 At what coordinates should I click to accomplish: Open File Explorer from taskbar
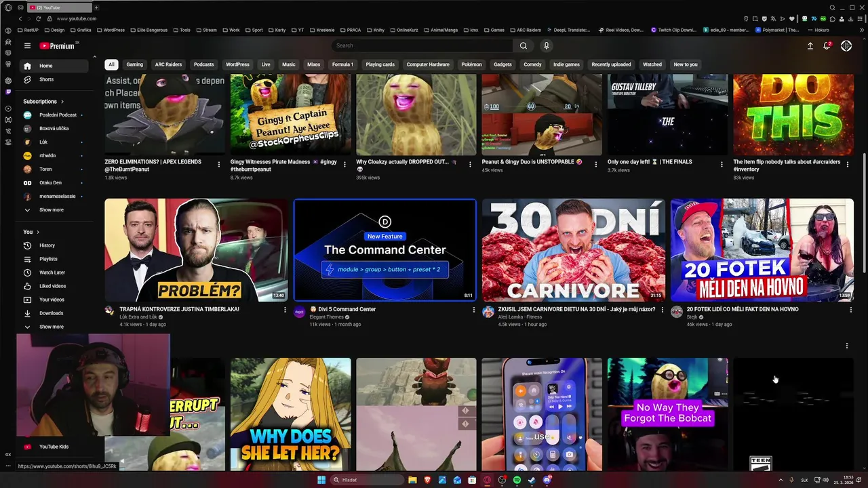412,480
